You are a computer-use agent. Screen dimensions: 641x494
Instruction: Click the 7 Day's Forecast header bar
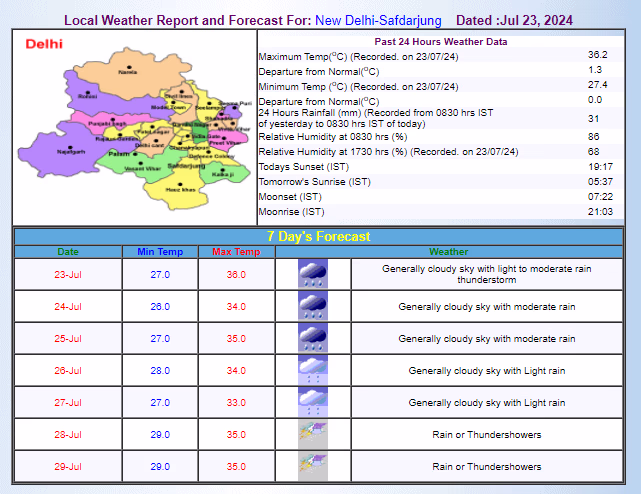coord(319,237)
